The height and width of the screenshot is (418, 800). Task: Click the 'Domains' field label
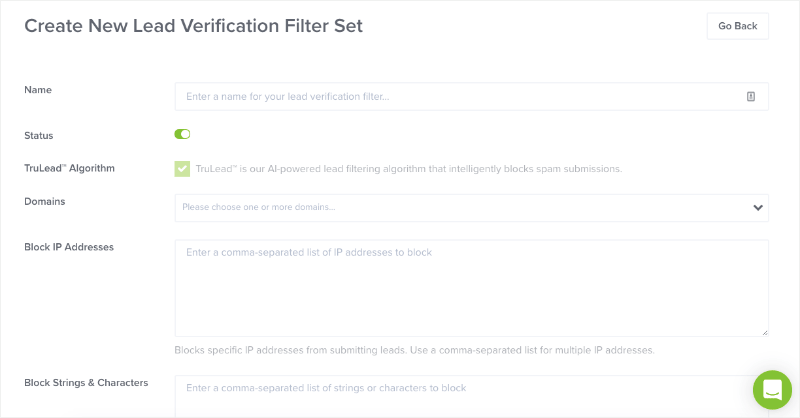point(44,201)
